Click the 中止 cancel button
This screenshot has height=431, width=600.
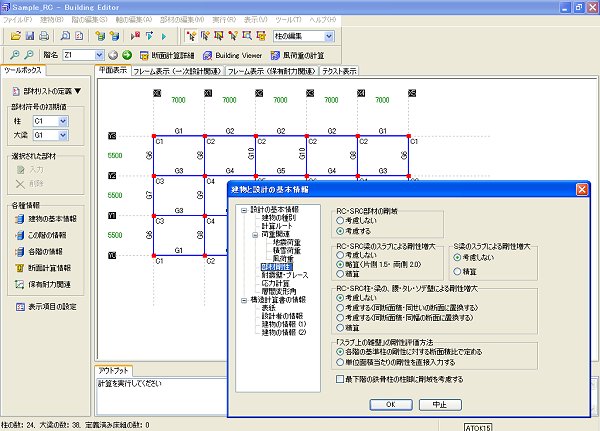point(440,404)
